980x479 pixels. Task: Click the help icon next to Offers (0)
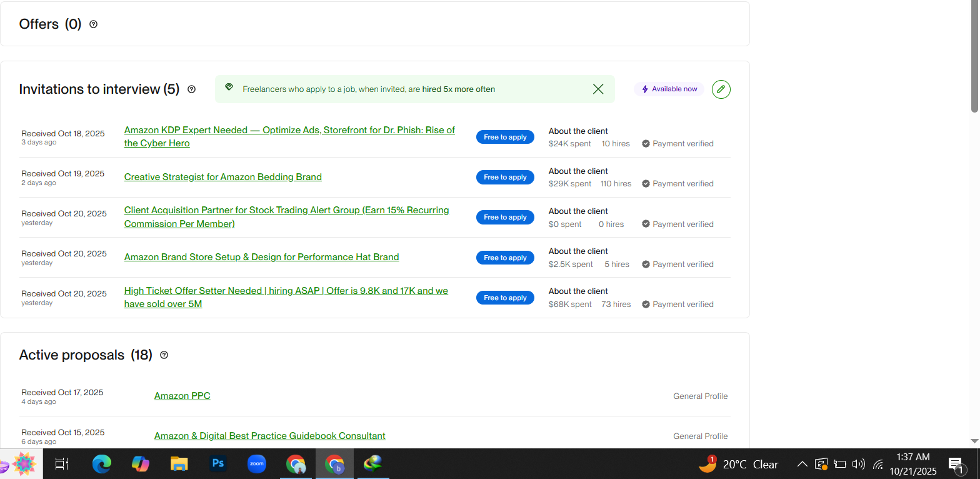(93, 24)
